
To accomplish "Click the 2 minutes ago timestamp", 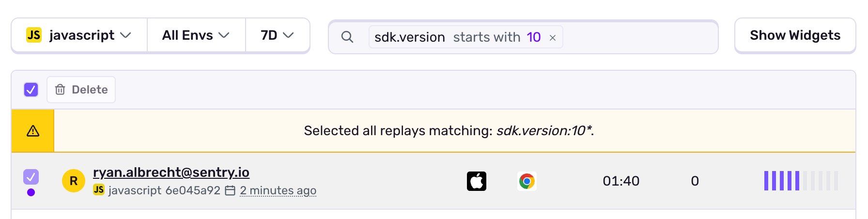I will [278, 190].
